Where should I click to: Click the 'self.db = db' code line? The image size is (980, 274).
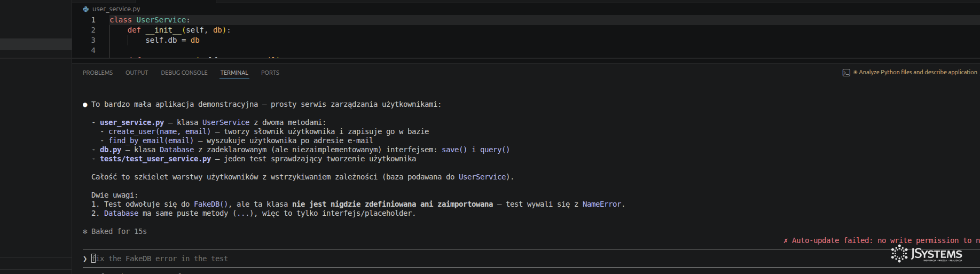(173, 40)
